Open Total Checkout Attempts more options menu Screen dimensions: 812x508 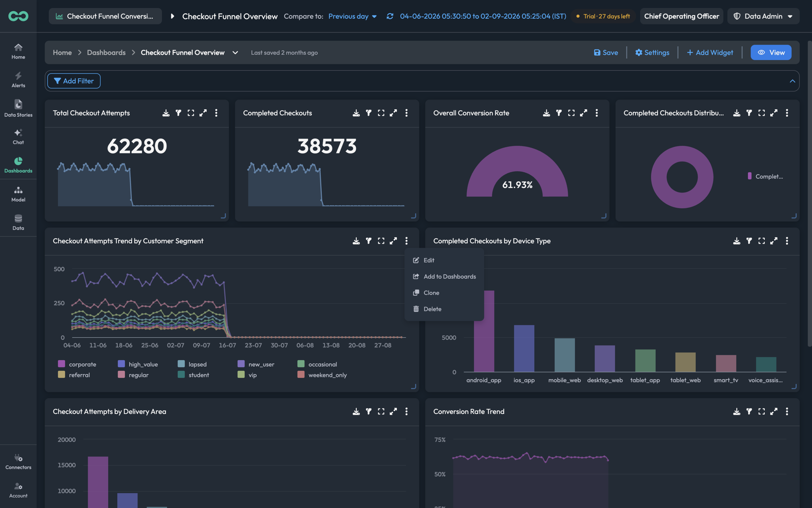pyautogui.click(x=216, y=113)
